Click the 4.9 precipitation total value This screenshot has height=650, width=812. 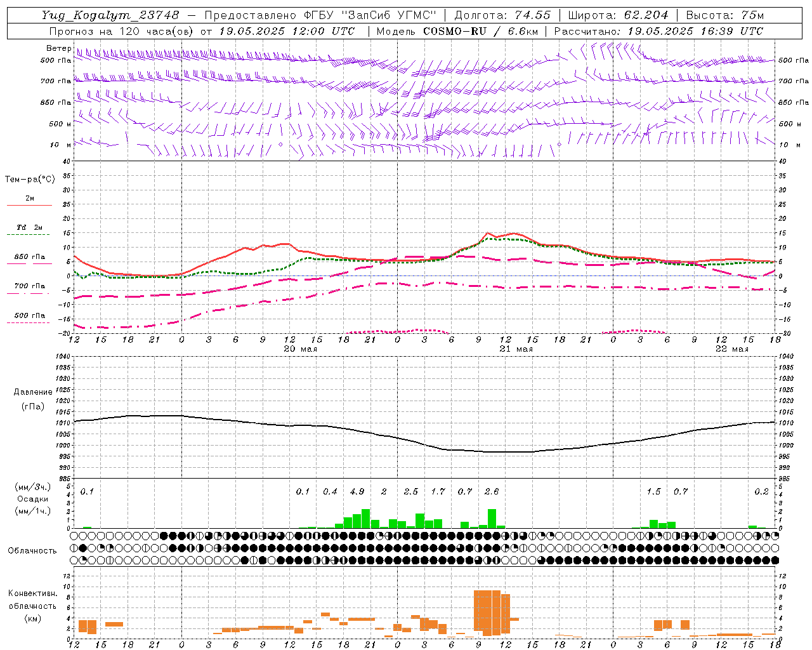[357, 491]
